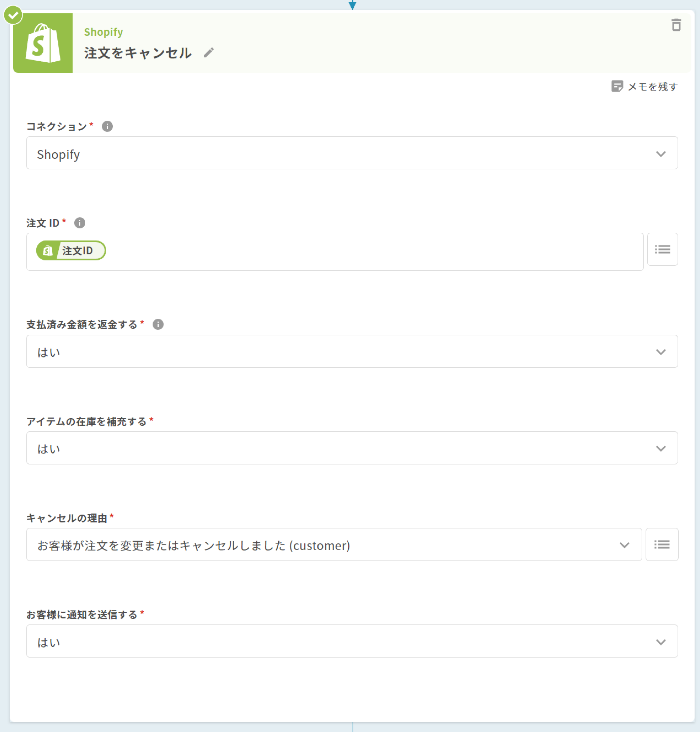
Task: Open アイテムの在庫を補充する dropdown
Action: (660, 448)
